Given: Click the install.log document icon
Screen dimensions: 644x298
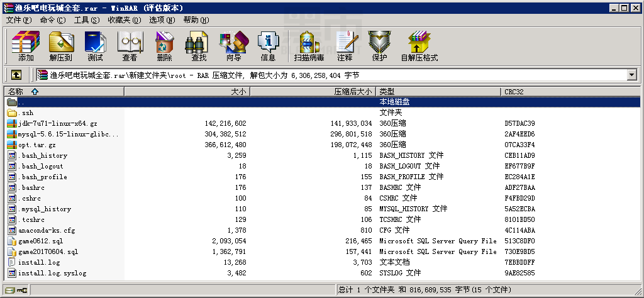Looking at the screenshot, I should [x=12, y=262].
